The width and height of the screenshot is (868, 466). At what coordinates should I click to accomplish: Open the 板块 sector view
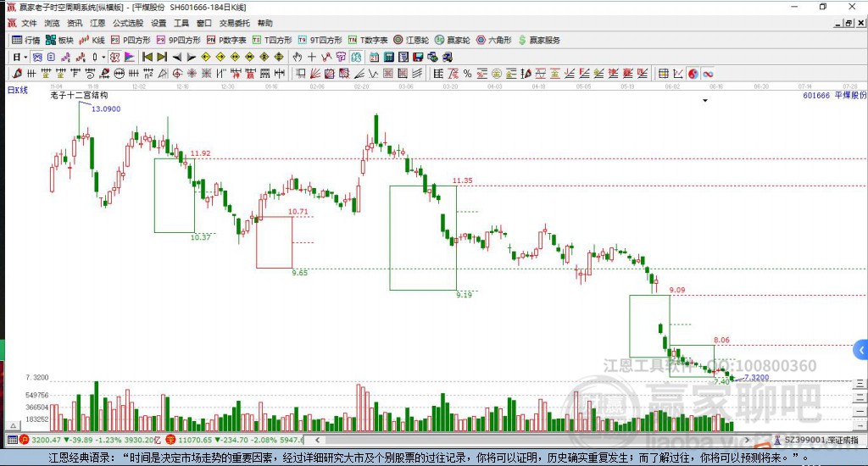[60, 40]
